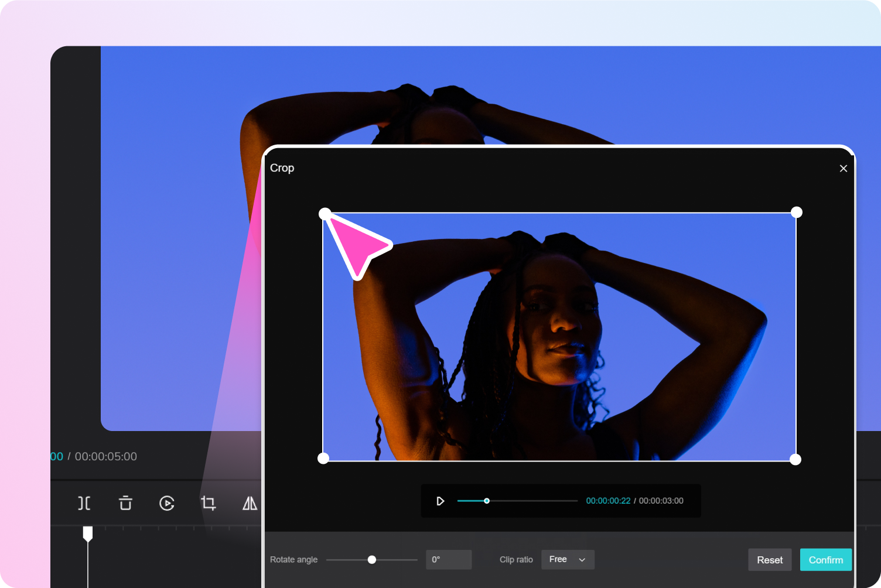Screen dimensions: 881x588
Task: Click the Reset button
Action: click(770, 560)
